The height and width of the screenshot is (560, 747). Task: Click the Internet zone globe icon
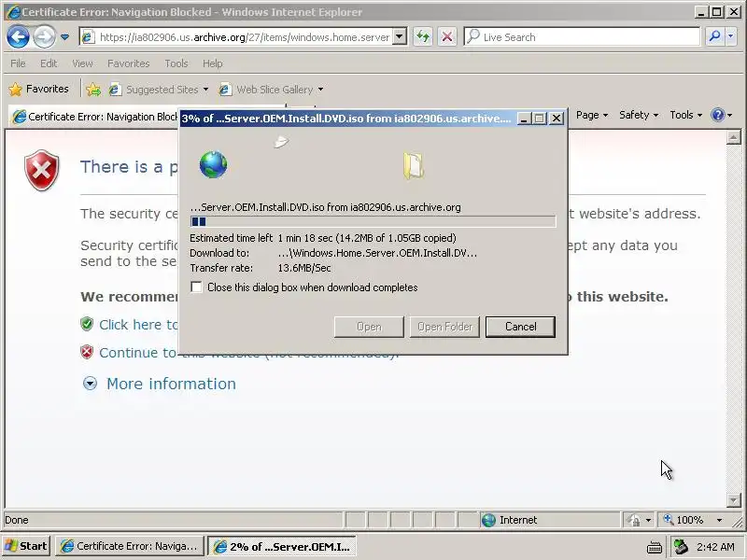[x=488, y=520]
